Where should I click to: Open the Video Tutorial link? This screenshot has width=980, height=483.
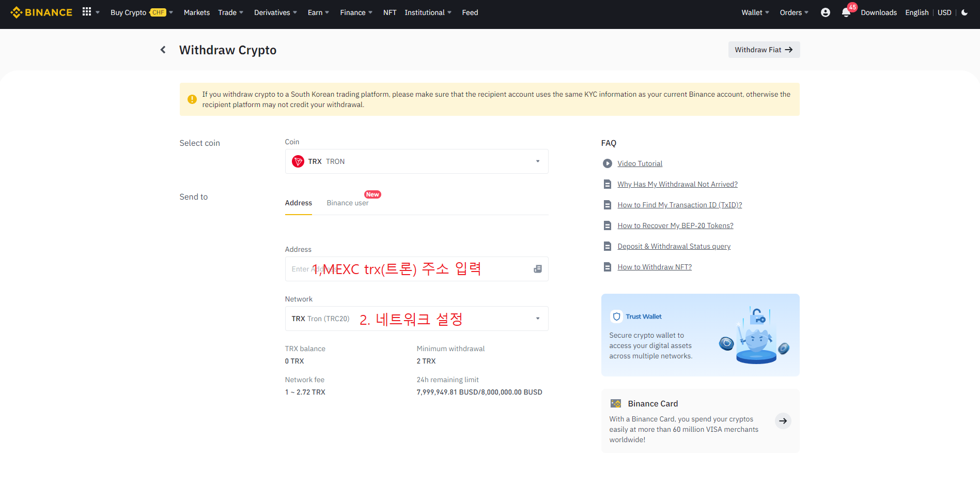pos(640,163)
